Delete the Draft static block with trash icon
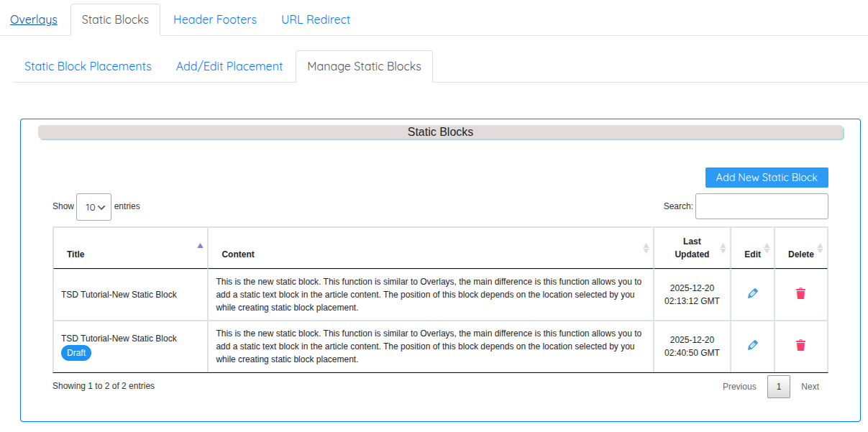868x432 pixels. 800,345
